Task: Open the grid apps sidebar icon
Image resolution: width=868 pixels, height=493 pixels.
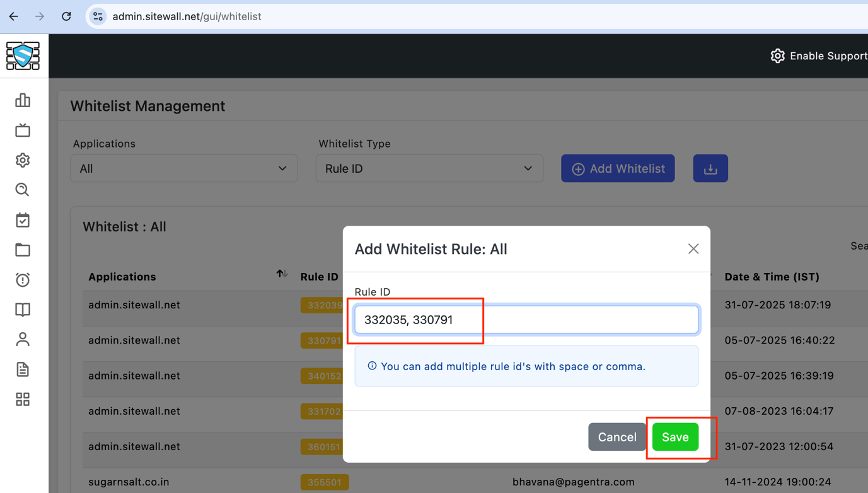Action: click(23, 399)
